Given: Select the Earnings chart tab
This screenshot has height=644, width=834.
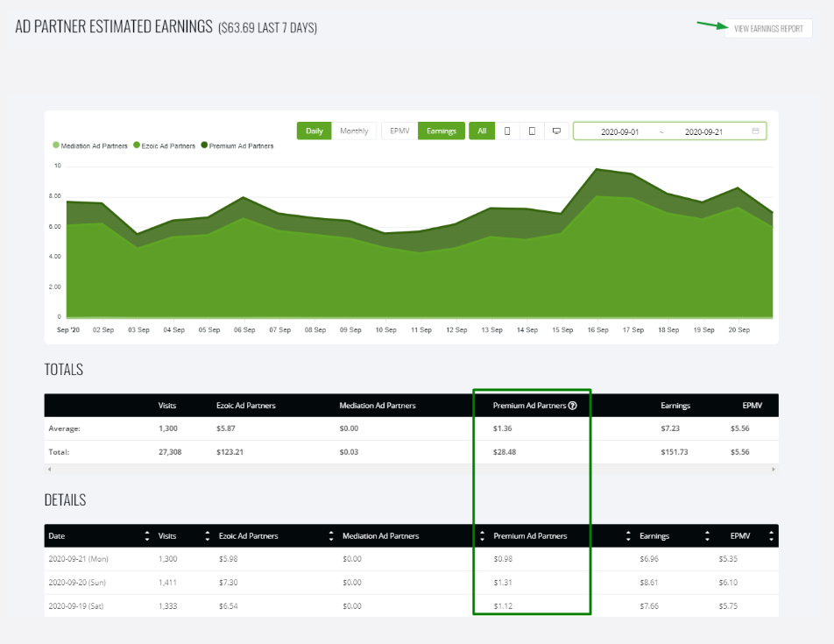Looking at the screenshot, I should (x=441, y=131).
